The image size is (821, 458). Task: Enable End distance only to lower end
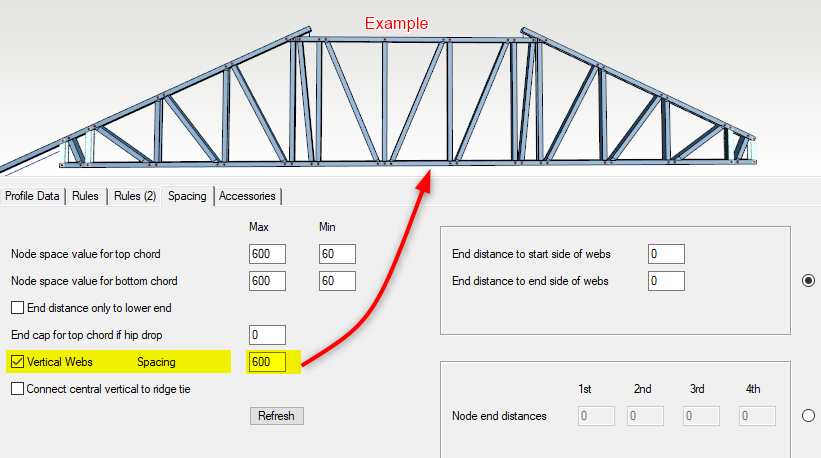(x=18, y=308)
